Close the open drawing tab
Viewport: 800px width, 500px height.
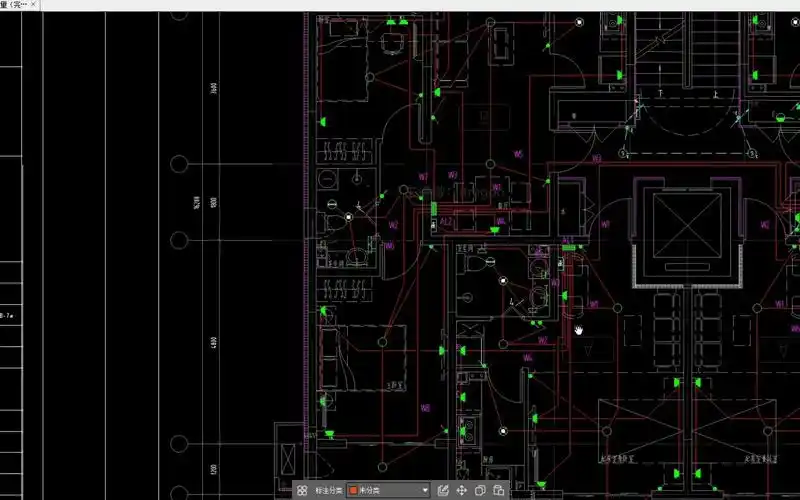click(34, 4)
